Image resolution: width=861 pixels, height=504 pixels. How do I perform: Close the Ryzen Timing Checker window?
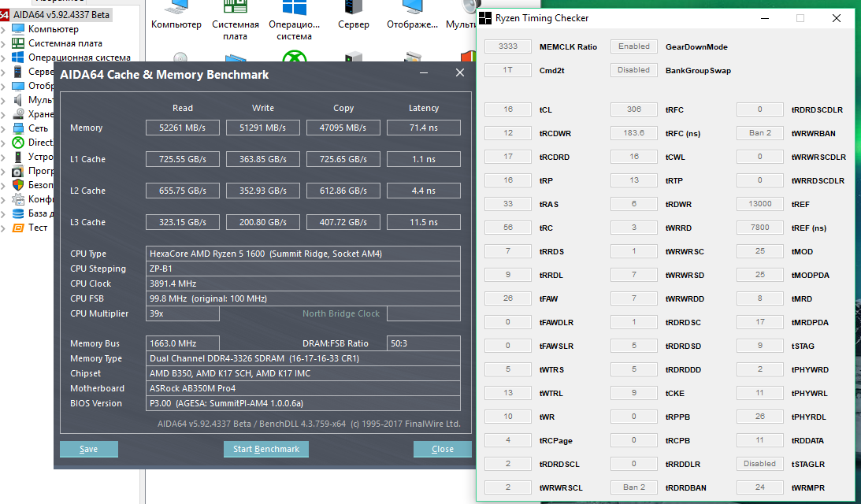coord(837,18)
